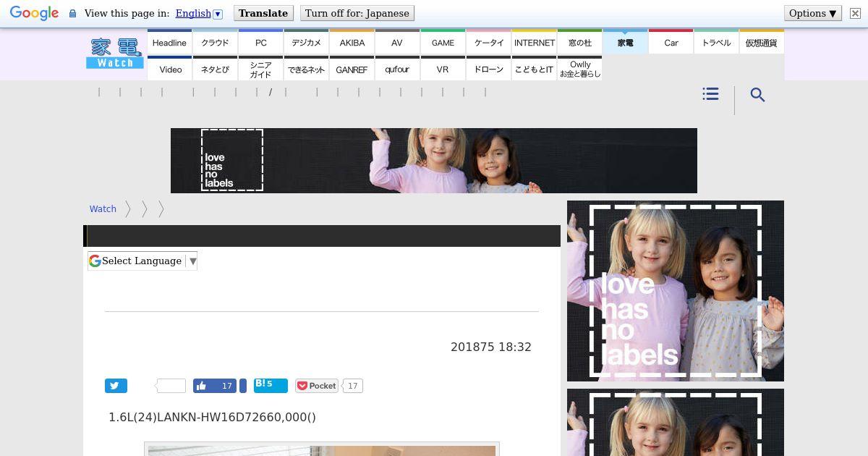The height and width of the screenshot is (456, 868).
Task: Close the Google Translate bar
Action: click(x=854, y=13)
